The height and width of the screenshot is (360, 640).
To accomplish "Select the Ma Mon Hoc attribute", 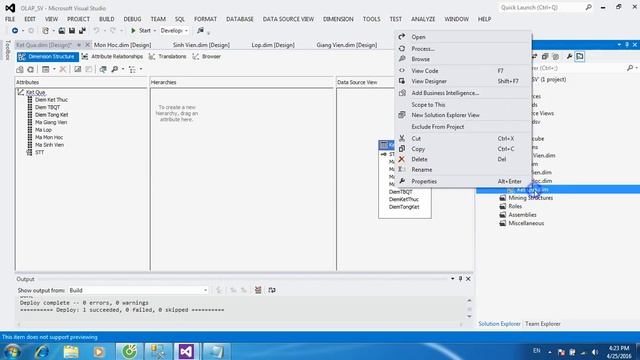I will [49, 138].
